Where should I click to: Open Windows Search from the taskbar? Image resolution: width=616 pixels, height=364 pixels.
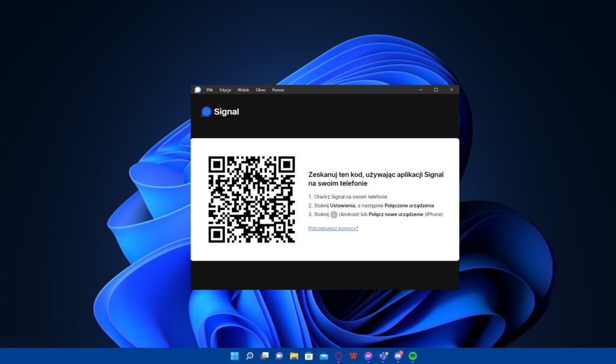[x=250, y=356]
